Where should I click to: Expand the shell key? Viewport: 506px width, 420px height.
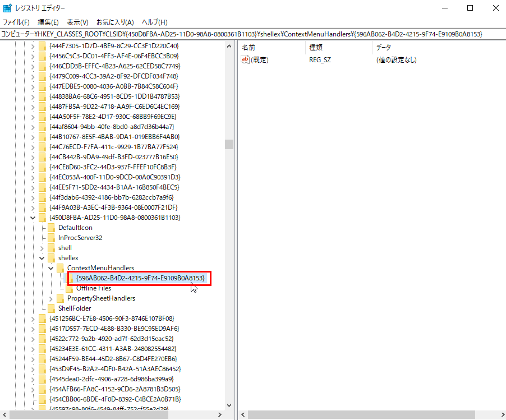42,248
